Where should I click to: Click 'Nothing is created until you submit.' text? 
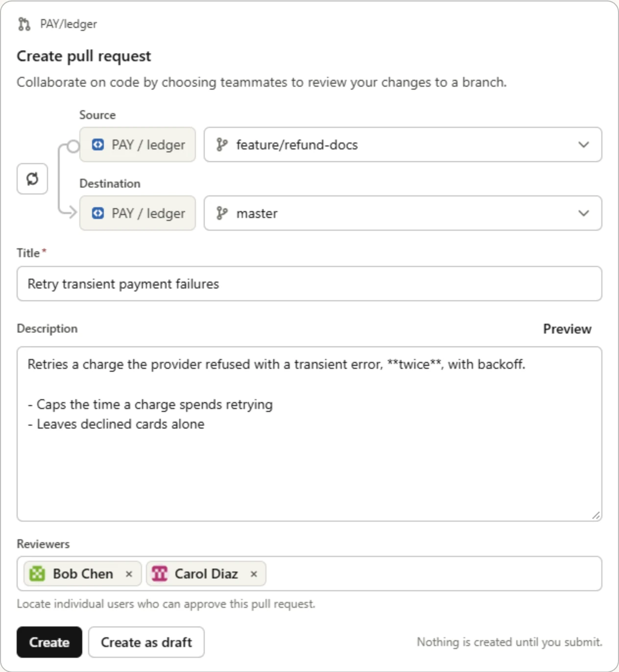tap(509, 642)
